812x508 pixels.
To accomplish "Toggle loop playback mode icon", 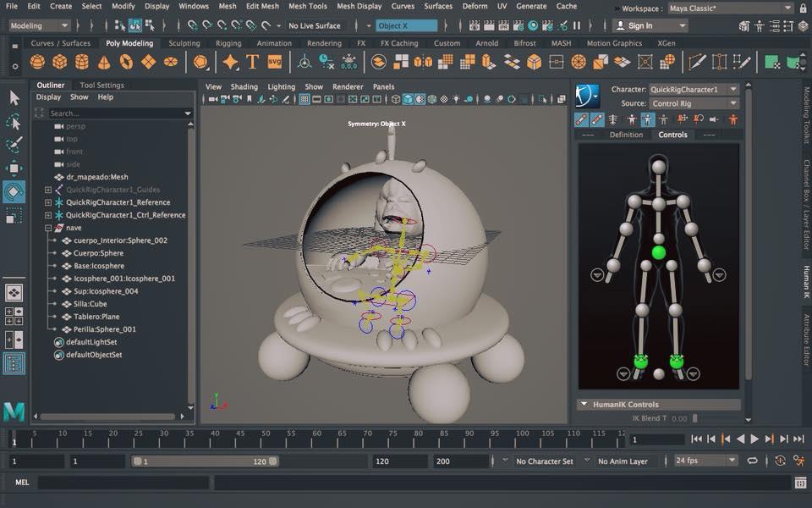I will [x=752, y=461].
